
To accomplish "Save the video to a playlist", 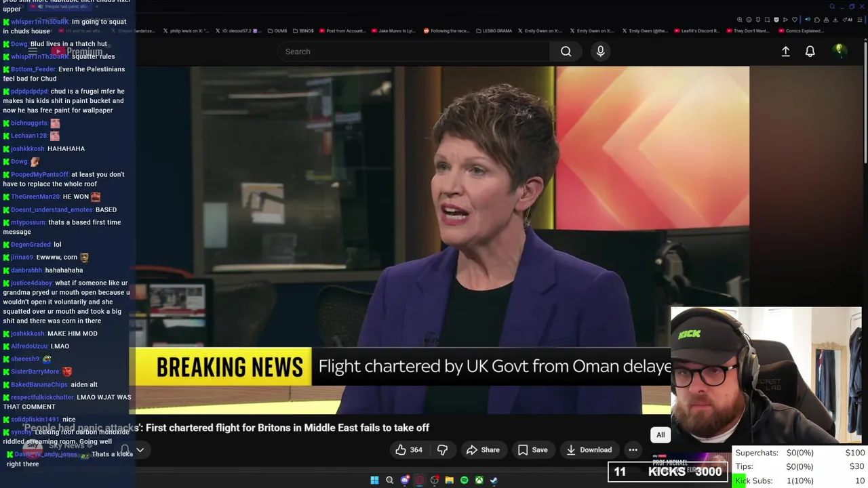I will (x=532, y=450).
